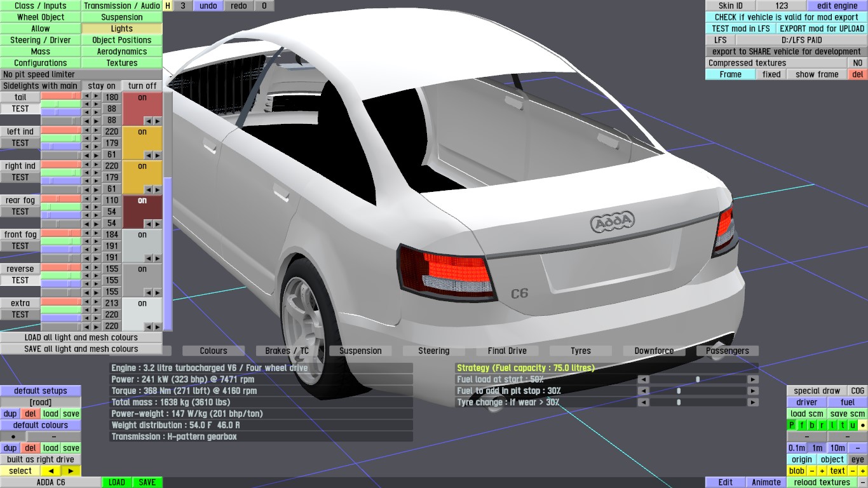Increase the tail light red value 180
868x488 pixels.
coord(97,97)
